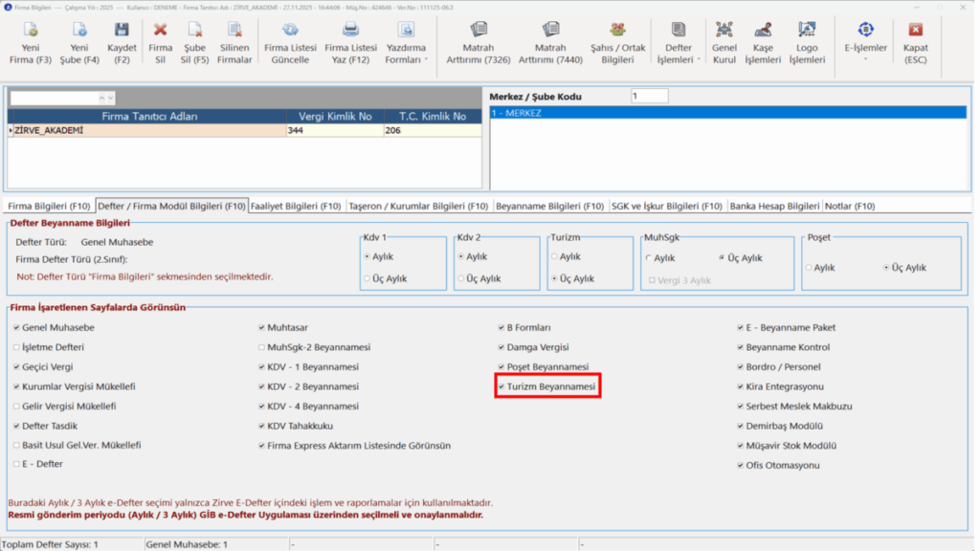The height and width of the screenshot is (551, 980).
Task: Open the Logo İşlemleri icon
Action: [806, 30]
